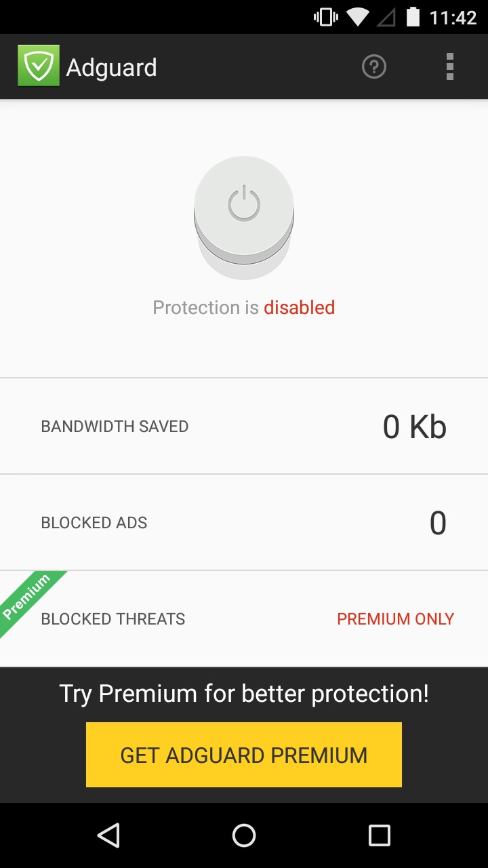Viewport: 488px width, 868px height.
Task: Click the red PREMIUM ONLY label
Action: (x=395, y=619)
